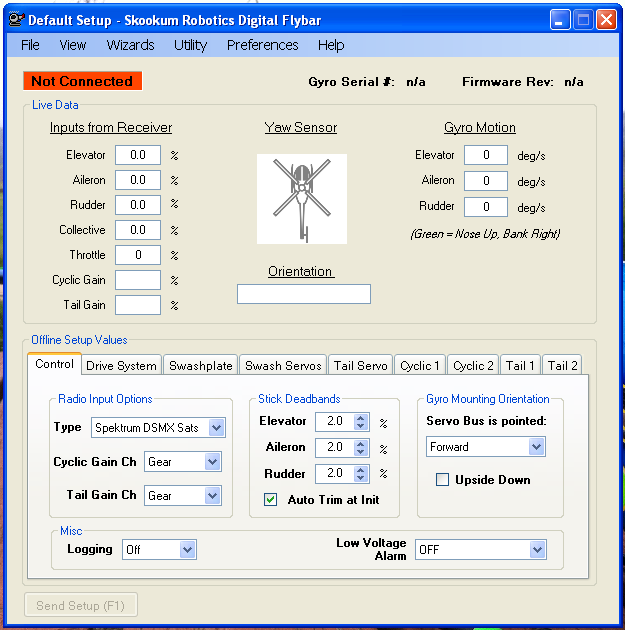Increase Elevator deadband with up arrow
Viewport: 625px width, 630px height.
pos(361,417)
